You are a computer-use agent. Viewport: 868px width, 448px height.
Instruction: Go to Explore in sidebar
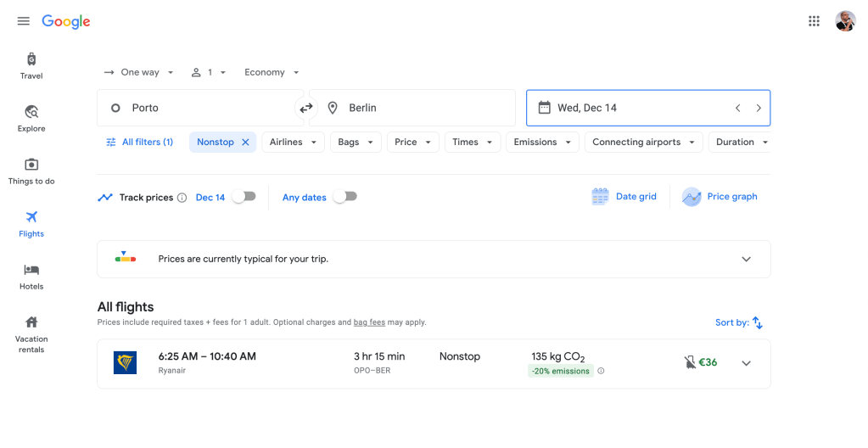click(x=31, y=118)
